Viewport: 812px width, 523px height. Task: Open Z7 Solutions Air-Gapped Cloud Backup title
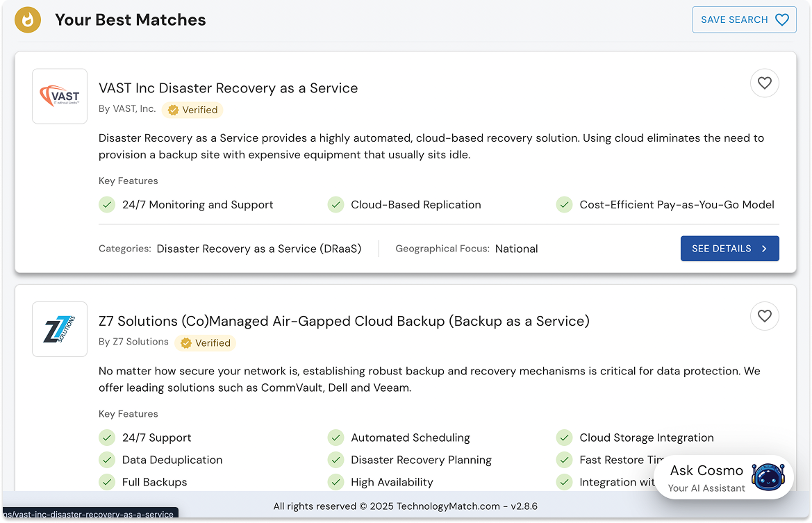[x=344, y=321]
